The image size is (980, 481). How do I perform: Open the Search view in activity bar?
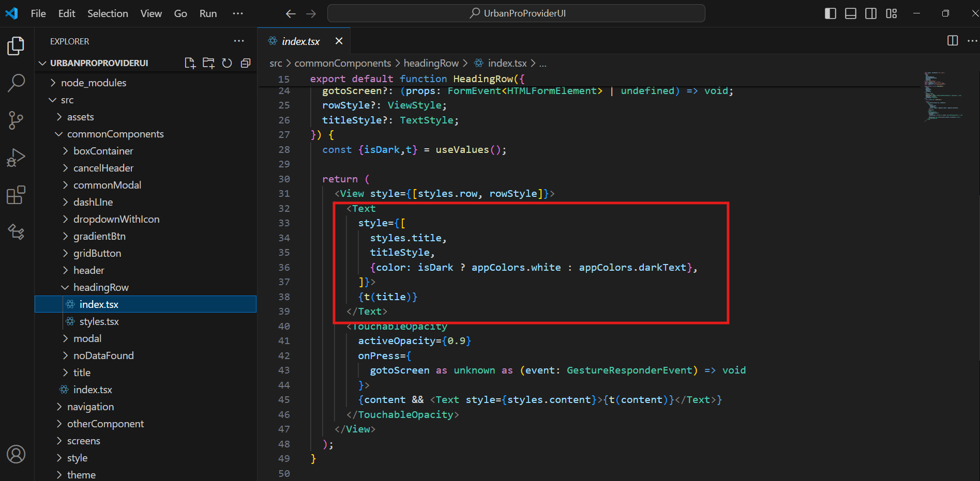[x=16, y=83]
